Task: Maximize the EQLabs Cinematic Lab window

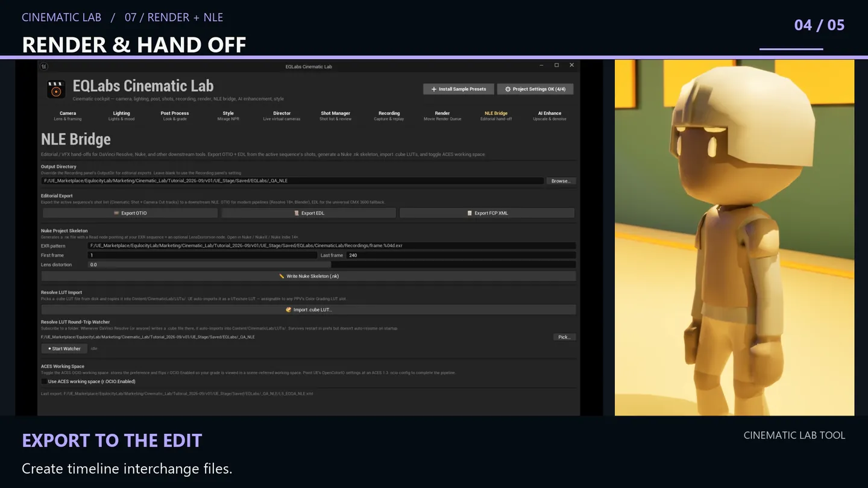Action: (x=556, y=65)
